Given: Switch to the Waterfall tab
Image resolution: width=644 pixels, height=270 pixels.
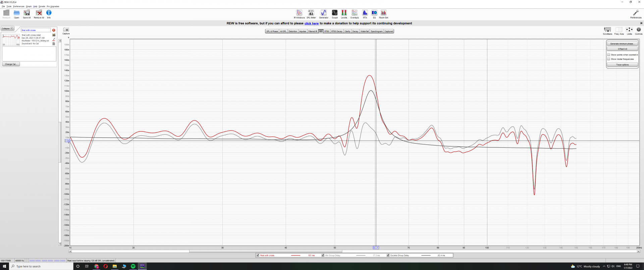Looking at the screenshot, I should [x=364, y=31].
